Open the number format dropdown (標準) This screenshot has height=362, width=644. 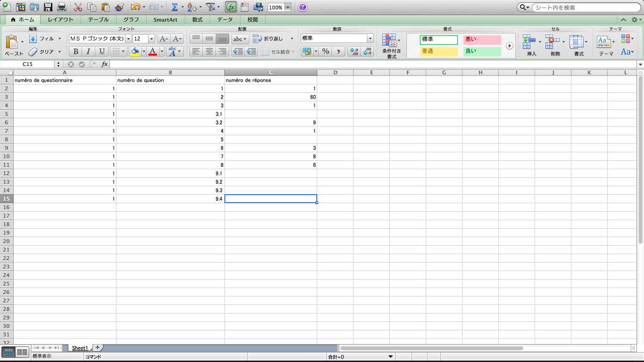click(370, 39)
